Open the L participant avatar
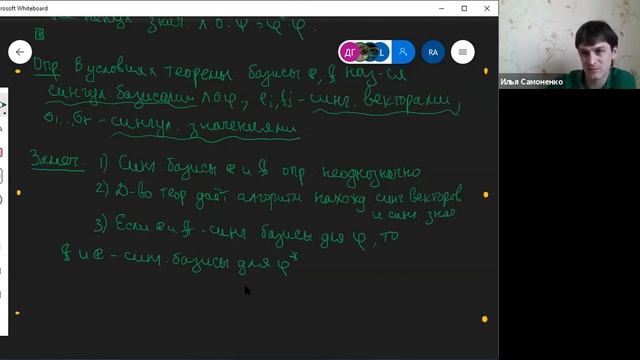 click(x=382, y=52)
